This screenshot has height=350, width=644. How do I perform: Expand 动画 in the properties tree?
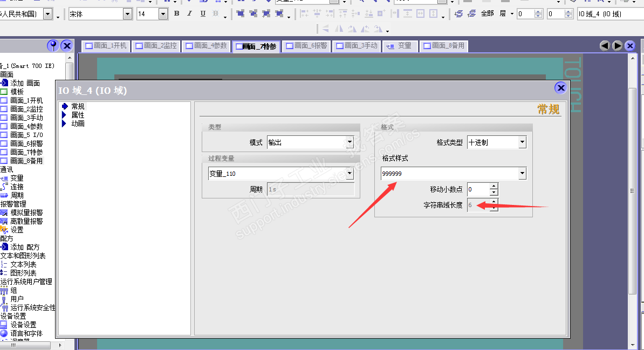[64, 123]
